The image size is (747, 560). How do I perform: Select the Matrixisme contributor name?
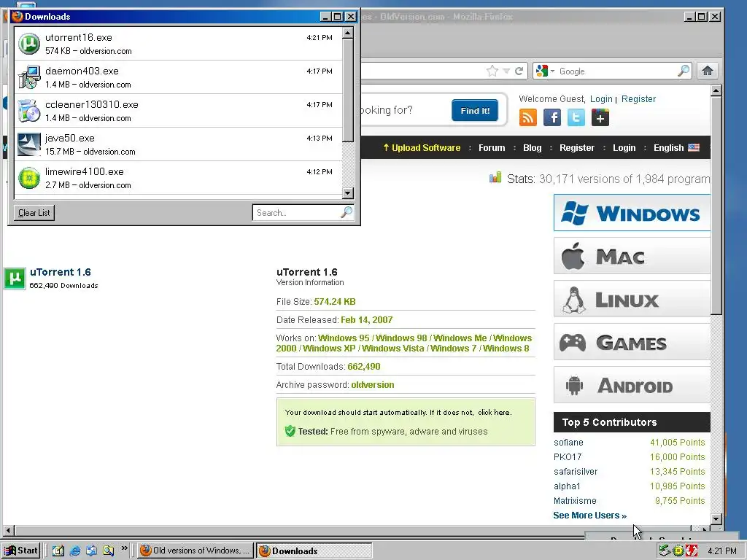tap(575, 500)
